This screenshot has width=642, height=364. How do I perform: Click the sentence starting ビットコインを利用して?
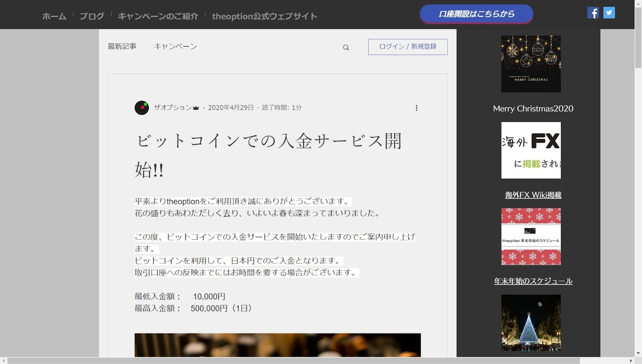pyautogui.click(x=238, y=261)
